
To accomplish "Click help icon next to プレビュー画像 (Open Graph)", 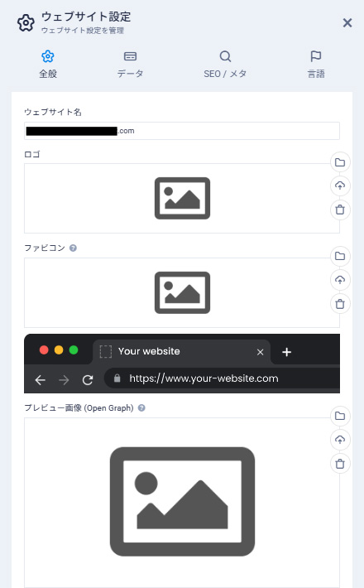I will (x=141, y=408).
